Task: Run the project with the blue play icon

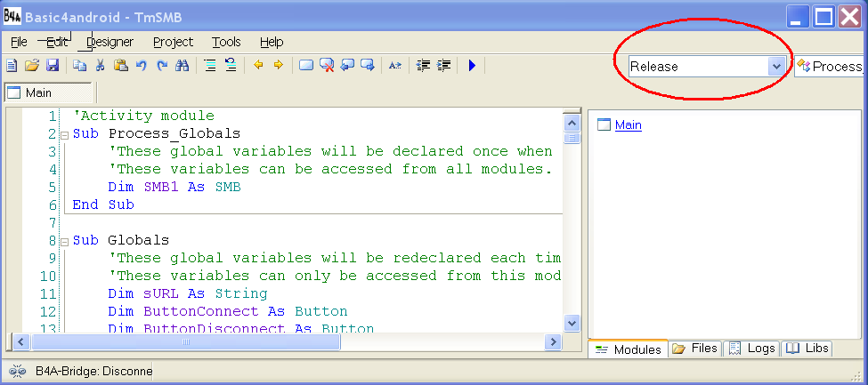Action: pos(472,66)
